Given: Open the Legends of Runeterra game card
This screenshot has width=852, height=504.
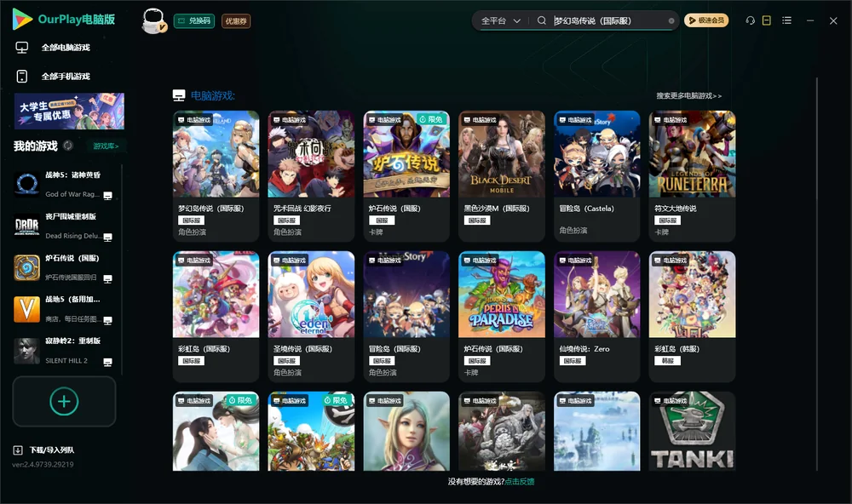Looking at the screenshot, I should (x=692, y=176).
